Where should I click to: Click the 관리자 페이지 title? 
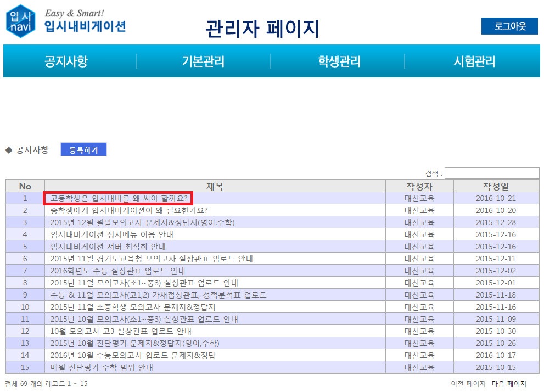pyautogui.click(x=262, y=29)
